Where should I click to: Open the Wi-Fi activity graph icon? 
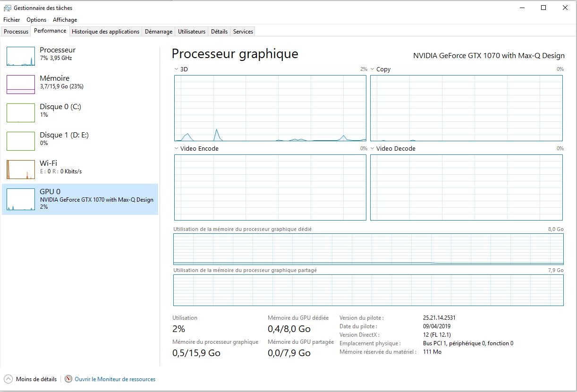(21, 170)
